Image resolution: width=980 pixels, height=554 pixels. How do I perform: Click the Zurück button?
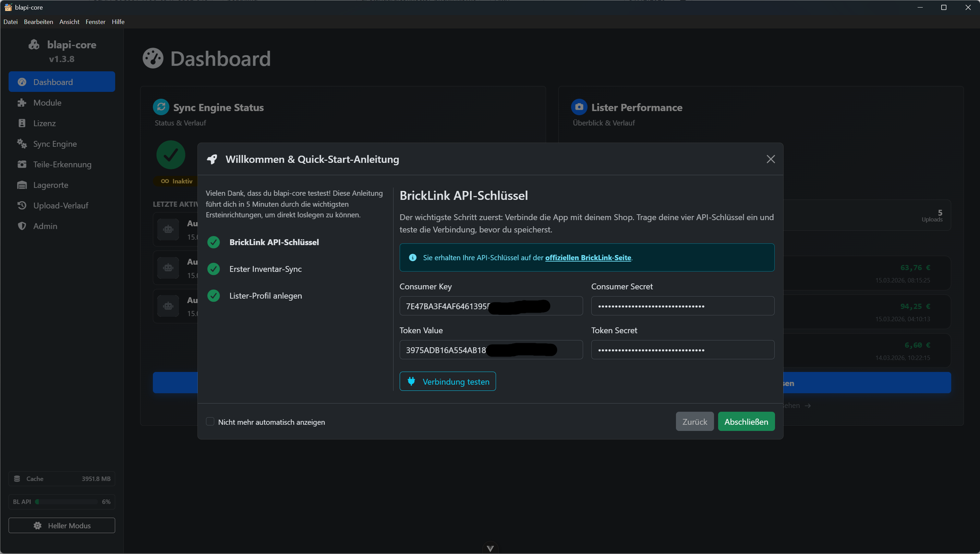click(x=695, y=422)
